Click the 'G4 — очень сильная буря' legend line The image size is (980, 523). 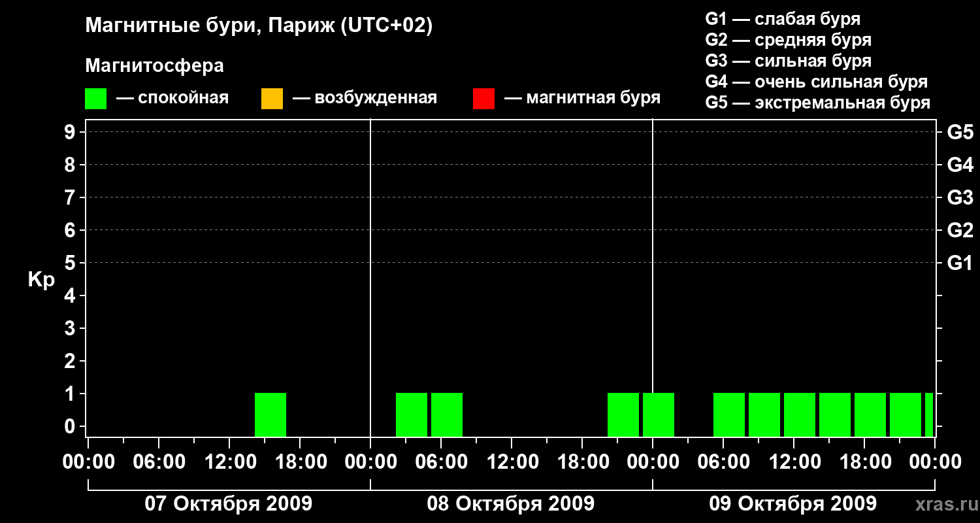pyautogui.click(x=816, y=82)
